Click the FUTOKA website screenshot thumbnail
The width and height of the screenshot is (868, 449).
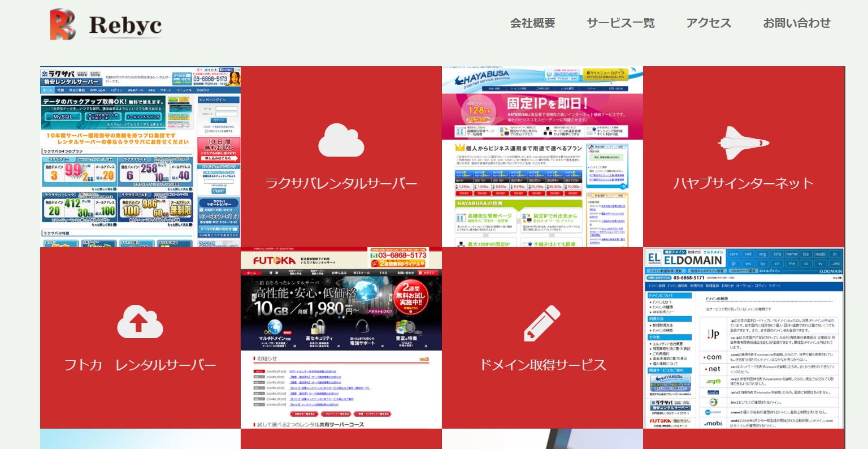[341, 338]
